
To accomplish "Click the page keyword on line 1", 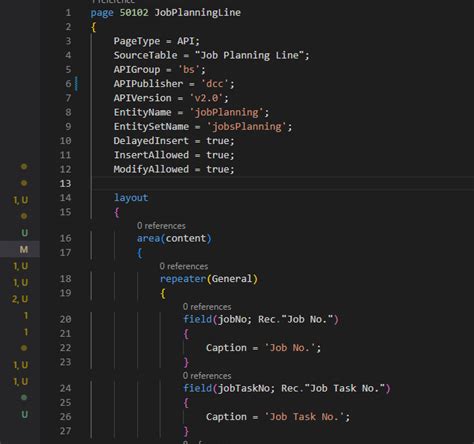I will 102,13.
